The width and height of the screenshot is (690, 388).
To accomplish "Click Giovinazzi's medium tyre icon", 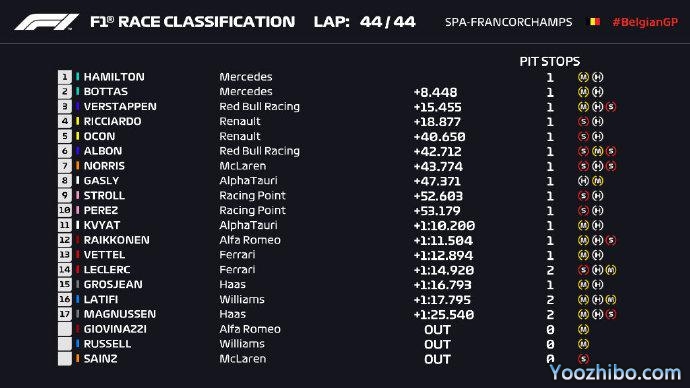I will coord(584,329).
